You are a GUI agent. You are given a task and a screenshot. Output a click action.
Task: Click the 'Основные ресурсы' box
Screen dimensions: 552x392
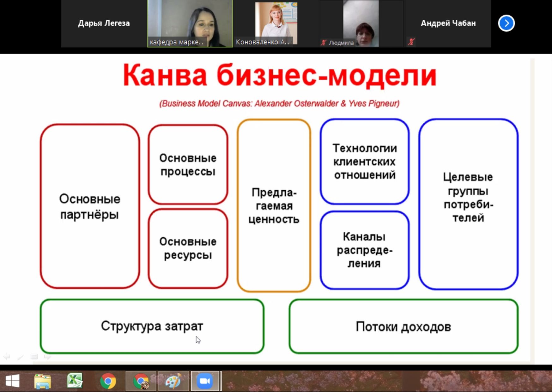click(x=188, y=248)
